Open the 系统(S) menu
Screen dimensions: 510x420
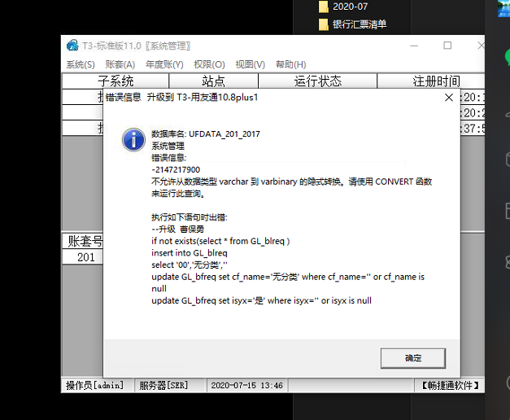tap(81, 64)
